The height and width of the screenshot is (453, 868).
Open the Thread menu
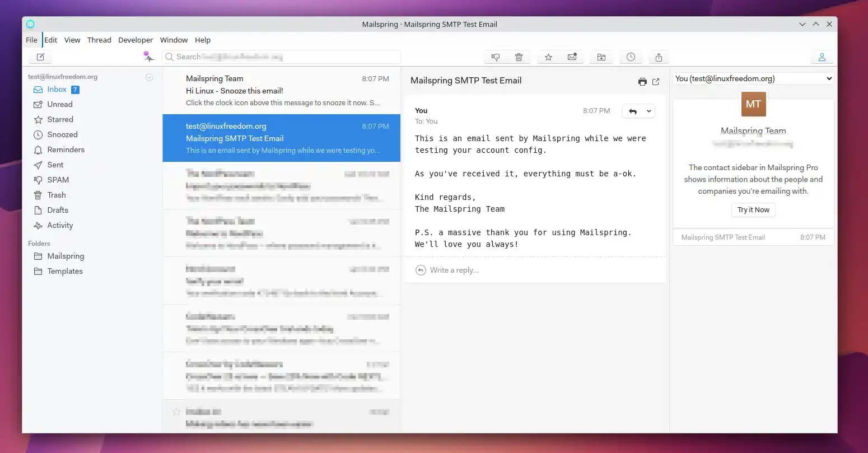coord(99,40)
